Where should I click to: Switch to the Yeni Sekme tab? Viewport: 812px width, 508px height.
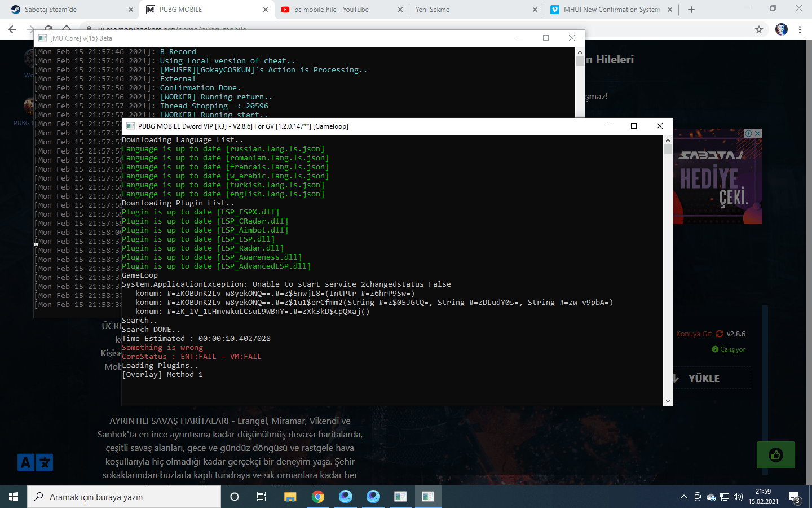pyautogui.click(x=475, y=10)
